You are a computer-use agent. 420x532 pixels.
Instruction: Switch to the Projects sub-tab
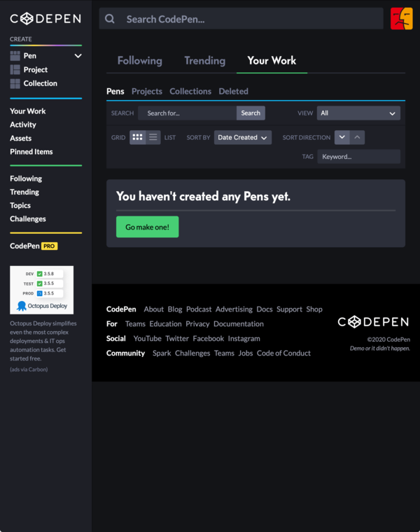(147, 91)
